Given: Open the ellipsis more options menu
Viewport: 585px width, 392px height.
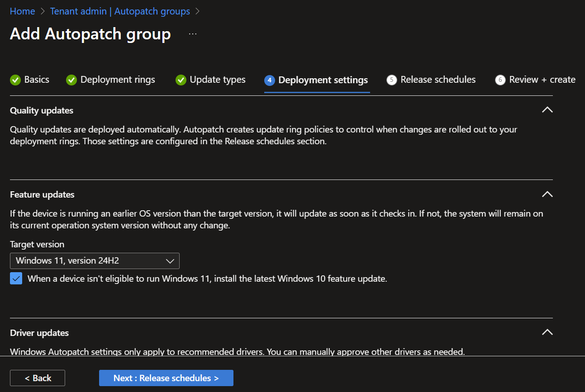Looking at the screenshot, I should [193, 34].
